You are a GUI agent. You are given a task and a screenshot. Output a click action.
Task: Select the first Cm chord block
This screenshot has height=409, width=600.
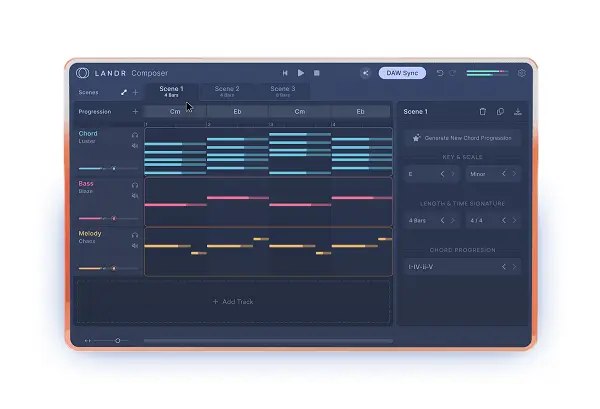pos(175,112)
